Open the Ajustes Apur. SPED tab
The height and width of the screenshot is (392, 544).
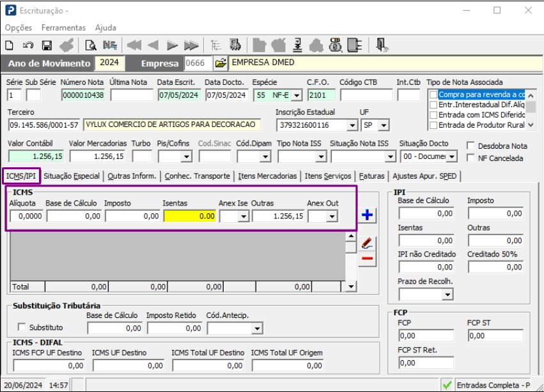pos(424,176)
